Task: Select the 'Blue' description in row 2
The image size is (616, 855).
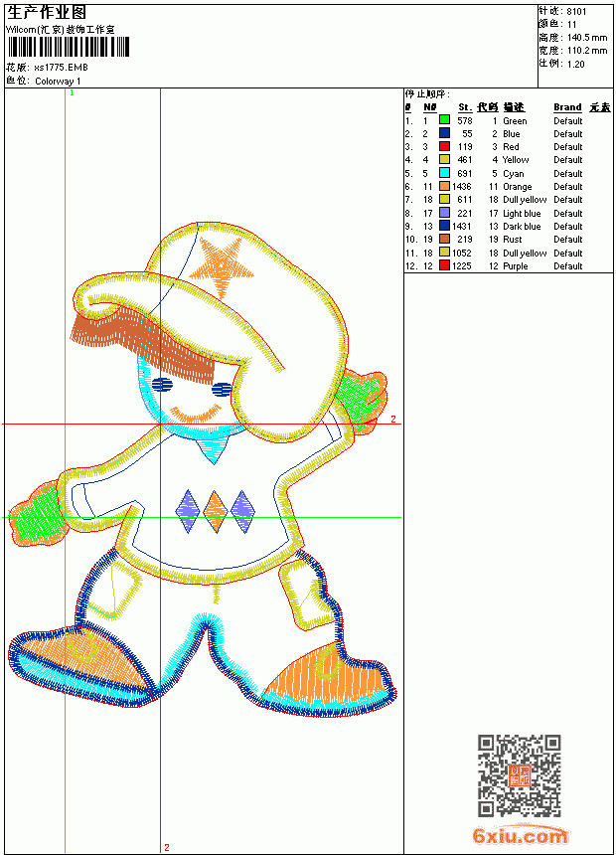Action: click(512, 134)
